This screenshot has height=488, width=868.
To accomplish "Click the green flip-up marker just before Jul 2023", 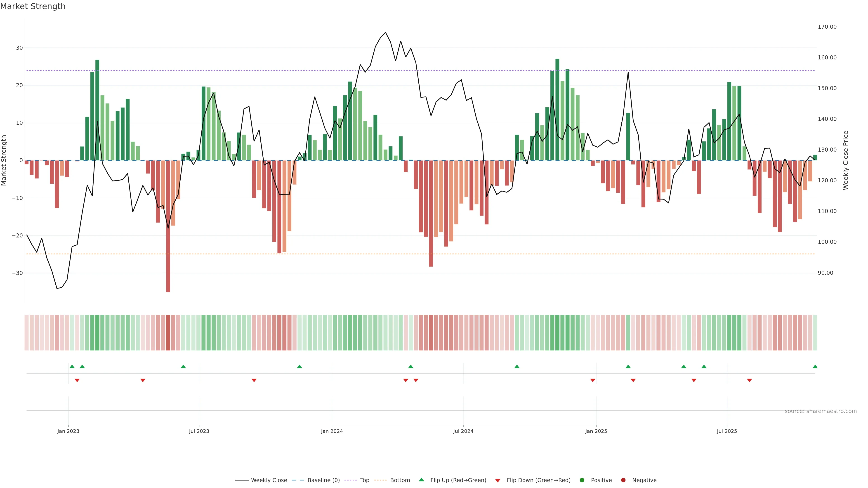I will [x=183, y=366].
